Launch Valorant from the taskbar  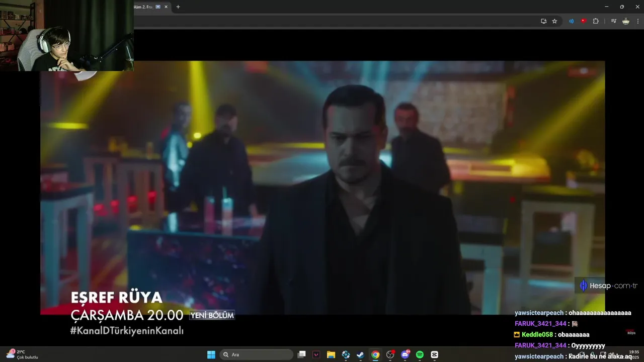coord(316,354)
